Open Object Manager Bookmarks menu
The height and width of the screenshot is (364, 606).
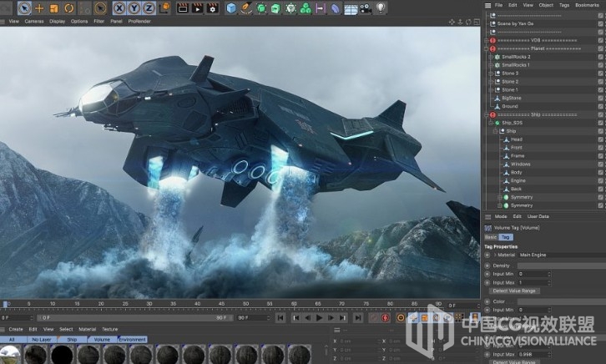587,5
